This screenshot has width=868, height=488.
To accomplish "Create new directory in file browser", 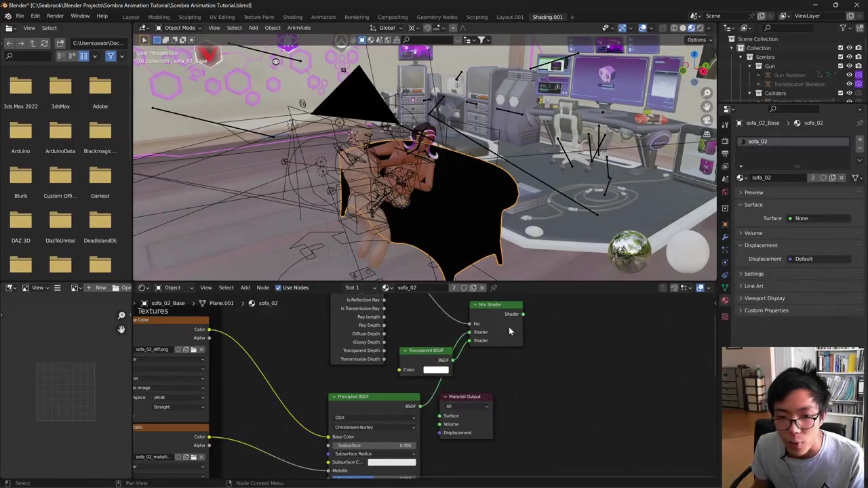I will [x=60, y=43].
